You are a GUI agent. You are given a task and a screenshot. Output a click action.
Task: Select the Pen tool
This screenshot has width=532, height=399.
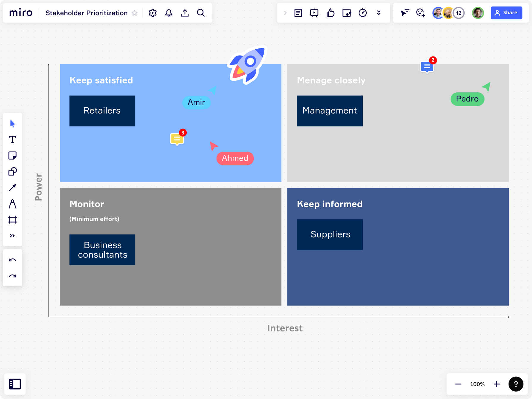pyautogui.click(x=12, y=204)
